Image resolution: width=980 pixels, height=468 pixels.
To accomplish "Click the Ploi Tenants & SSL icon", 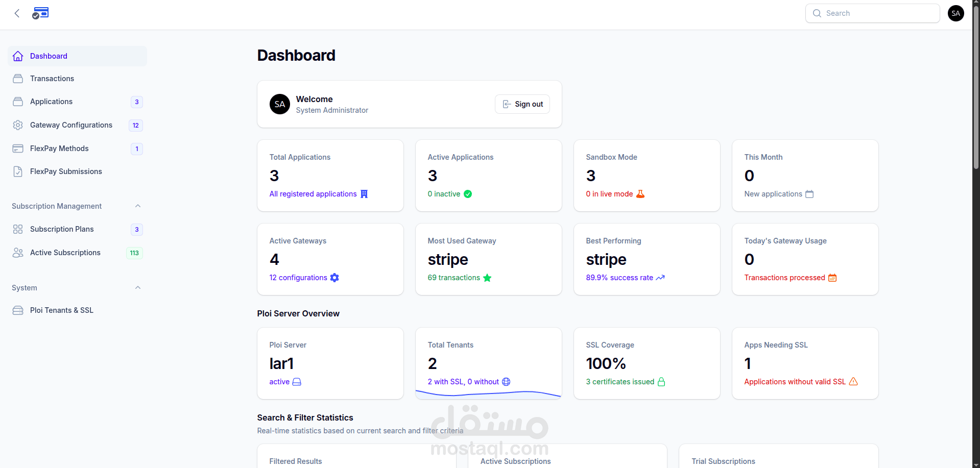I will coord(18,310).
